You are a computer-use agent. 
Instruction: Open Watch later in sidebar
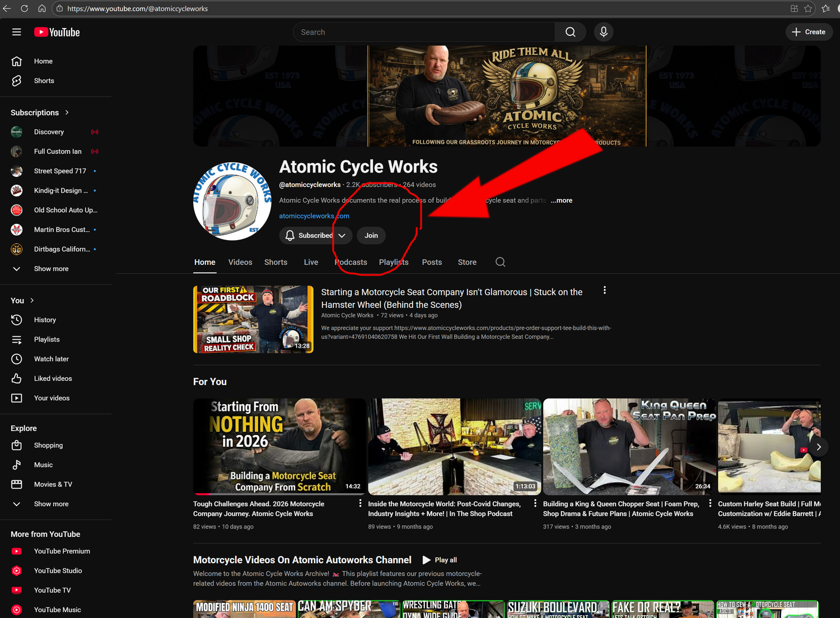[x=51, y=359]
